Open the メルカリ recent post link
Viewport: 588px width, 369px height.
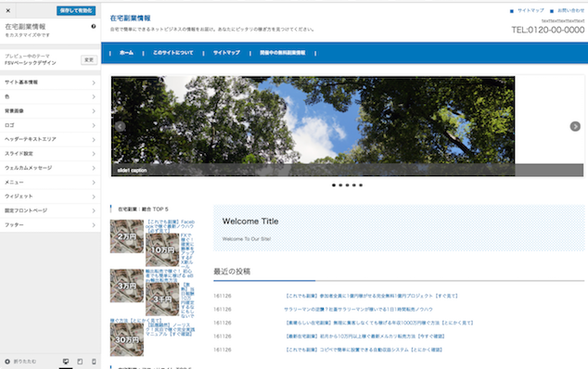tap(364, 337)
